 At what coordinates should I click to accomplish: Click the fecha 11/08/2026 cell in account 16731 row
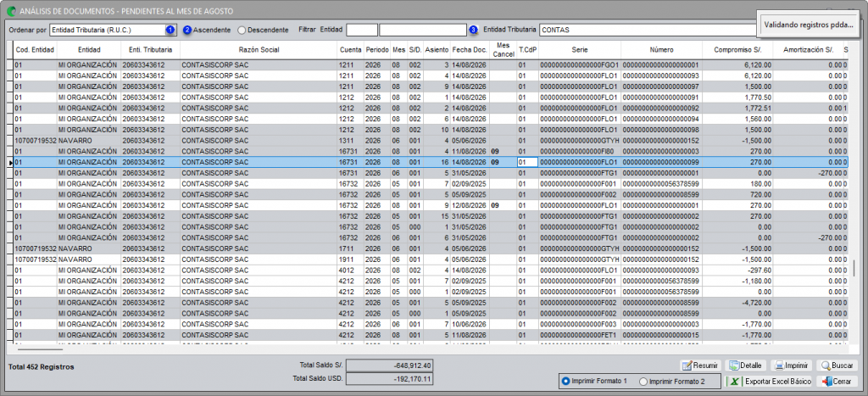[x=470, y=151]
